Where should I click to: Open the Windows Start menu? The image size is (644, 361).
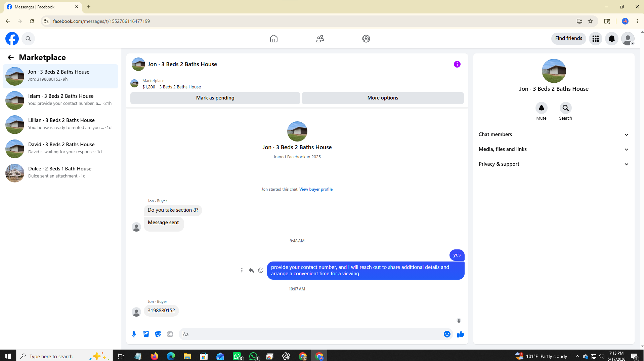tap(8, 356)
